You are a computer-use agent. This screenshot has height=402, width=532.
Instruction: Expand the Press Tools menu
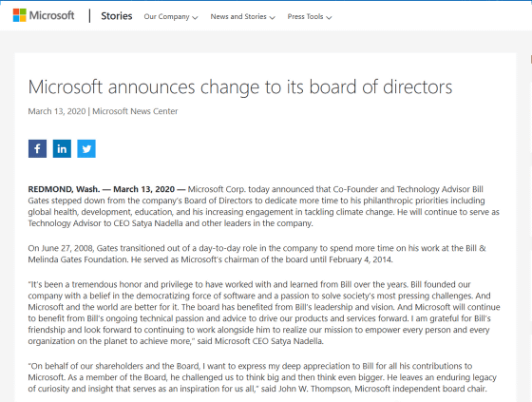click(x=310, y=17)
